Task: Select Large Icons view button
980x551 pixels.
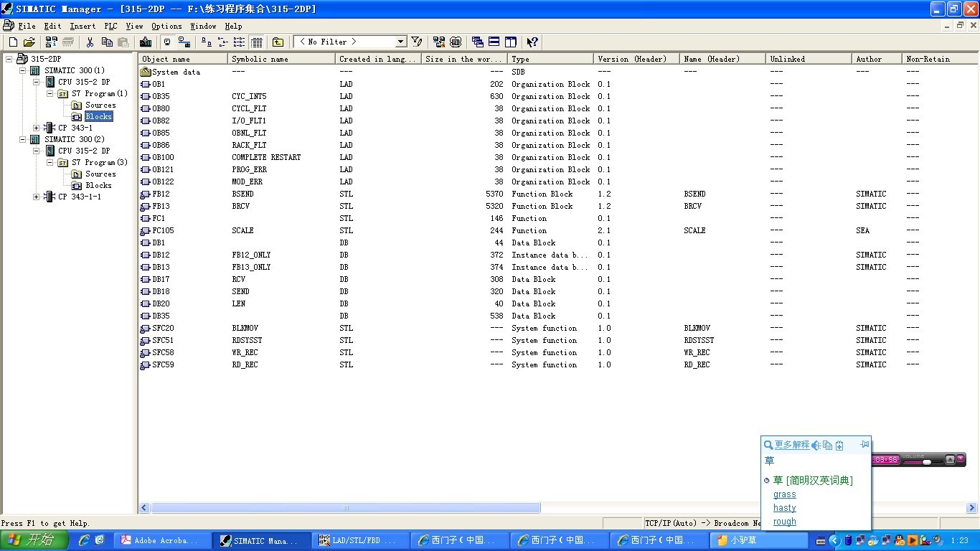Action: click(x=207, y=42)
